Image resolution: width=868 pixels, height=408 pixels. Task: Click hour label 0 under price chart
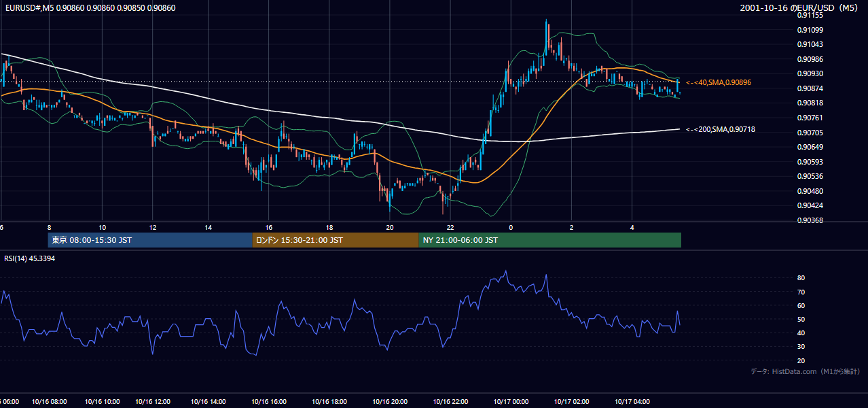(511, 227)
